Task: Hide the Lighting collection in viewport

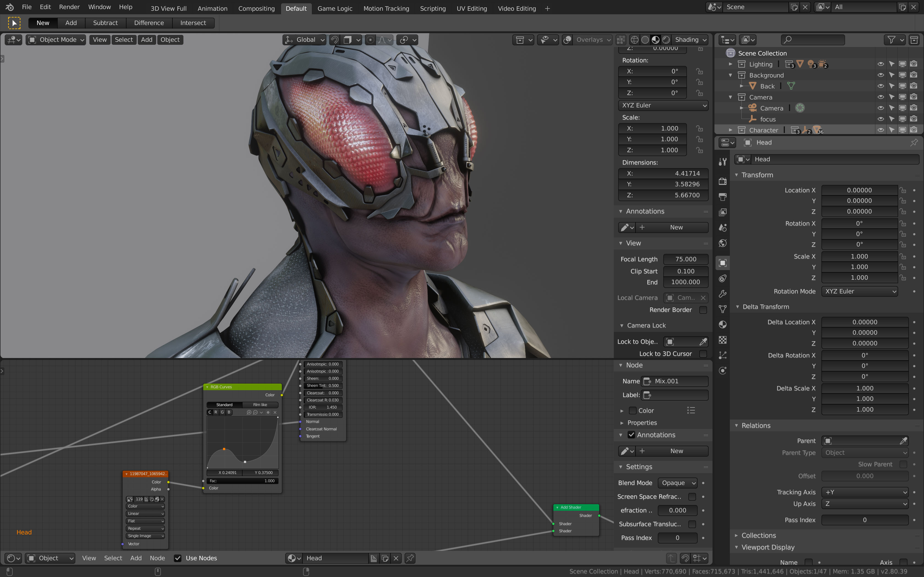Action: [x=881, y=64]
